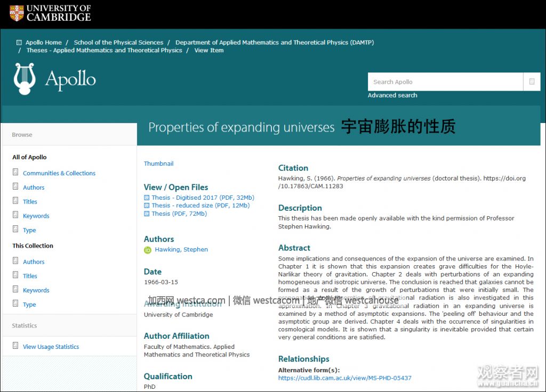Open Thesis (PDF, 72Mb) file

coord(179,214)
